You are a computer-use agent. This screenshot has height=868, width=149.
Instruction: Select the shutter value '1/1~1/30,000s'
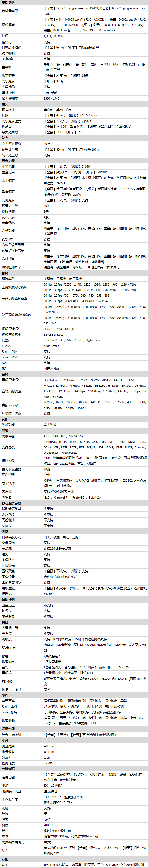pyautogui.click(x=53, y=36)
